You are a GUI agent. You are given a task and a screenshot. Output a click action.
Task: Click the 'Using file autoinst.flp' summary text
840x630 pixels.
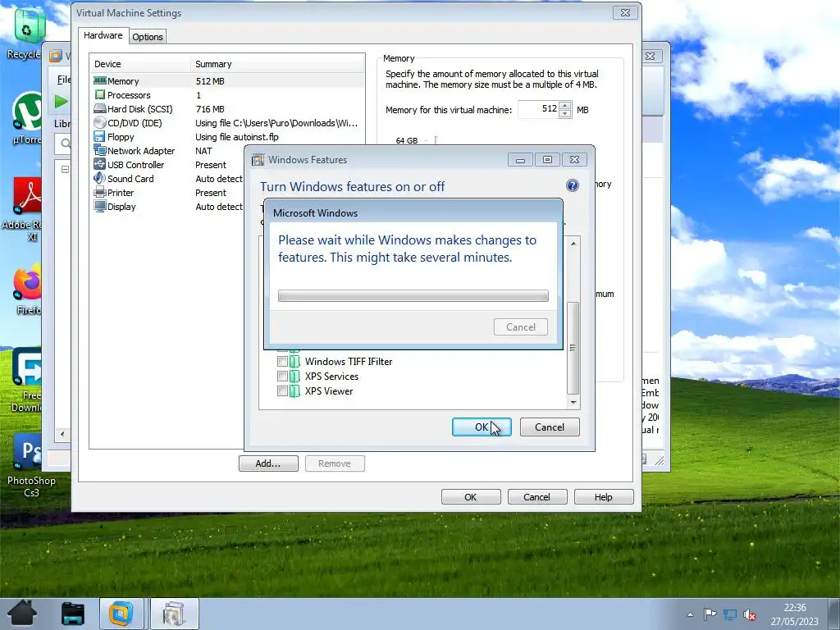237,137
